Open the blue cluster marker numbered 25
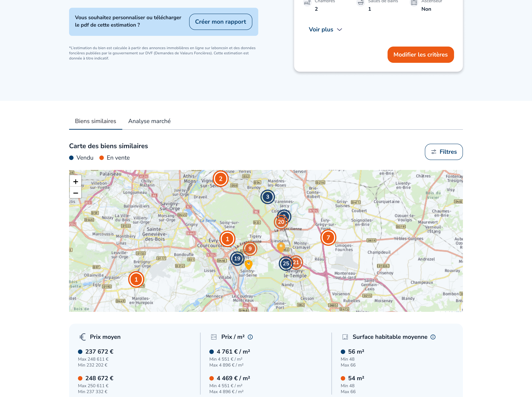Screen dimensions: 532x397 point(285,263)
